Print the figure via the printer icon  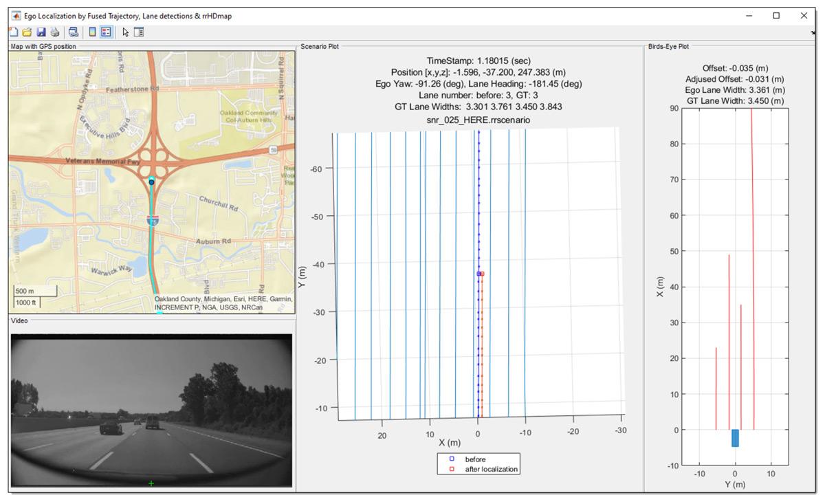pyautogui.click(x=55, y=32)
